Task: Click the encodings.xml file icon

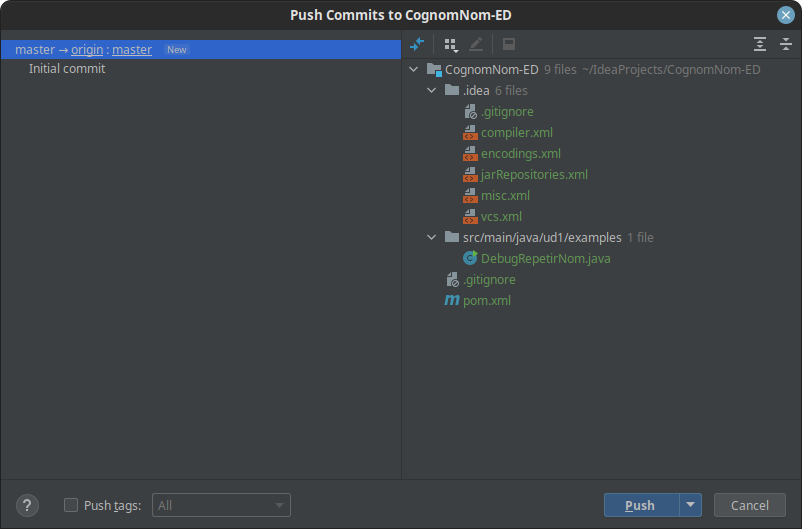Action: point(470,153)
